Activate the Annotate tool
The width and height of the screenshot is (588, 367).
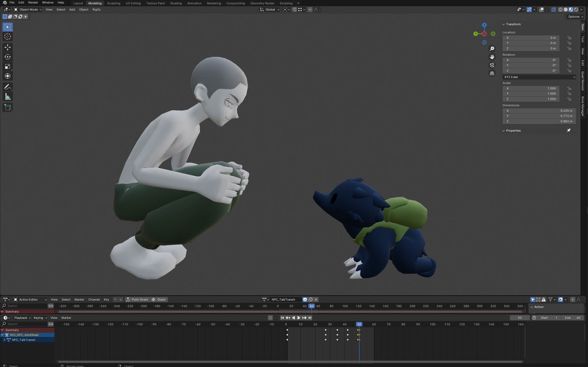(7, 87)
